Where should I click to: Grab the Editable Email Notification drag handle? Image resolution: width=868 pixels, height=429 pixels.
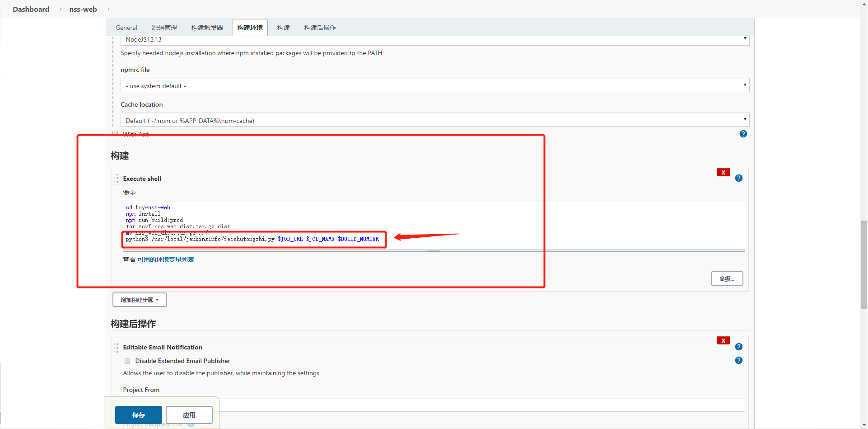pyautogui.click(x=117, y=348)
